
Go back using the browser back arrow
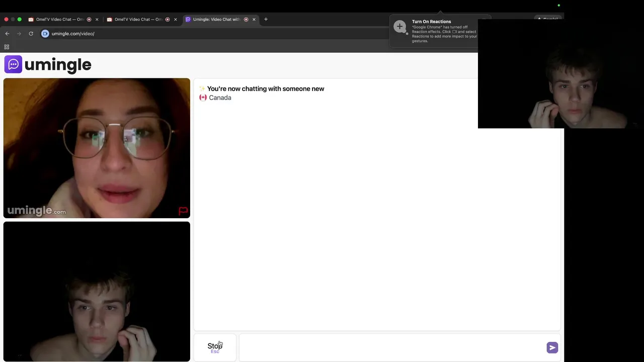7,34
